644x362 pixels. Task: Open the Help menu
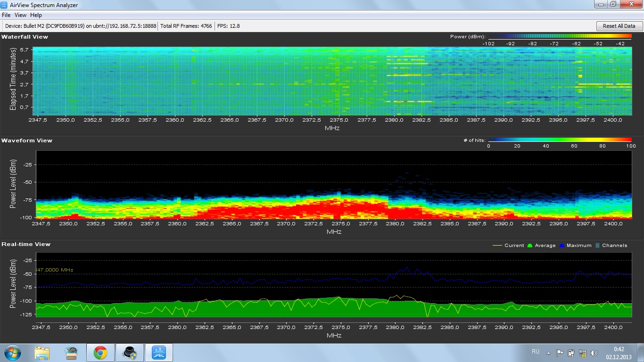[36, 15]
